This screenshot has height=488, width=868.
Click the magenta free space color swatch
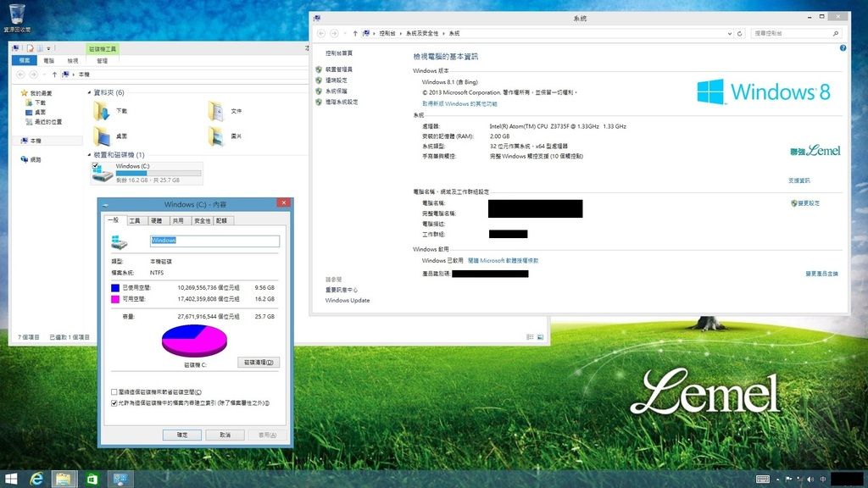[115, 299]
